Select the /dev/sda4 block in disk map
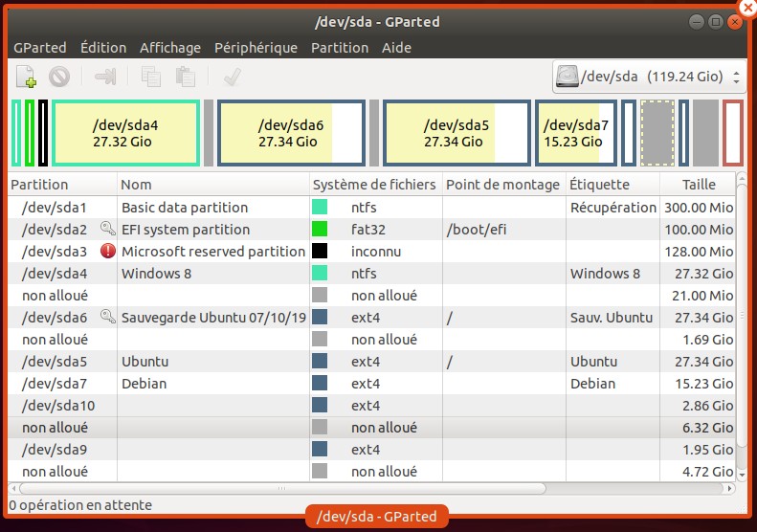 click(125, 133)
